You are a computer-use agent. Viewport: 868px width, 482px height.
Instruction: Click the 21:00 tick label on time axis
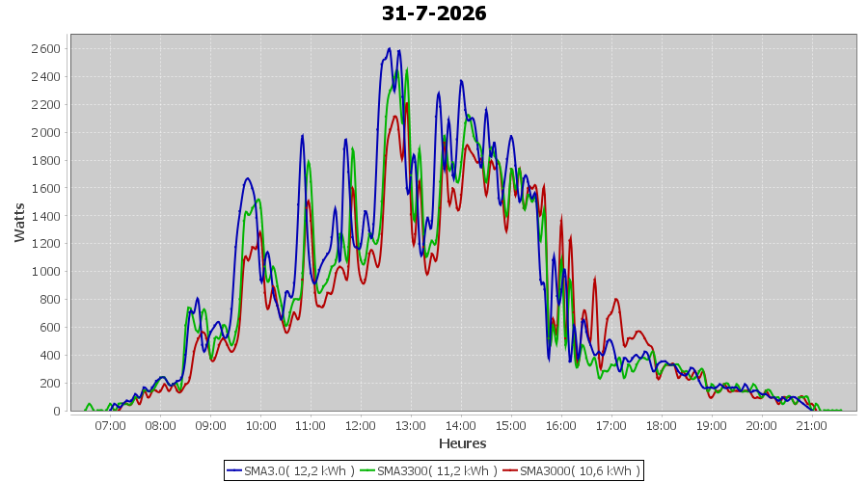(811, 425)
